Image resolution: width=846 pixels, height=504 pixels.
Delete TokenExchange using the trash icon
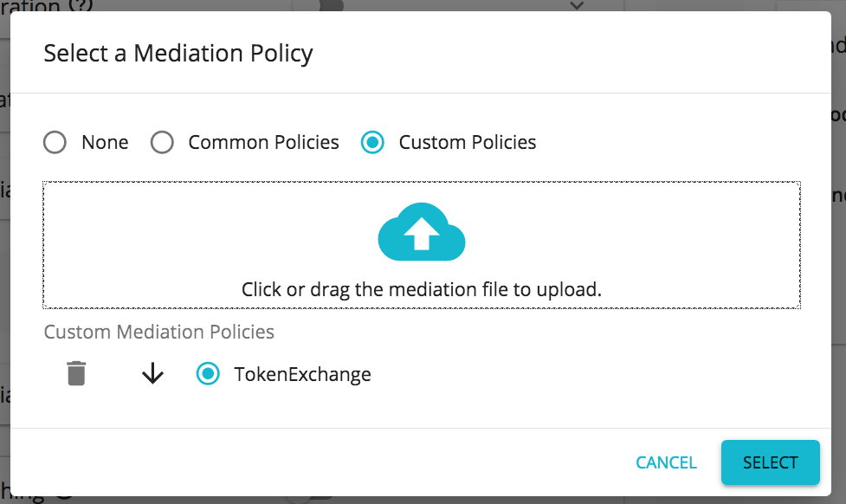[x=76, y=373]
